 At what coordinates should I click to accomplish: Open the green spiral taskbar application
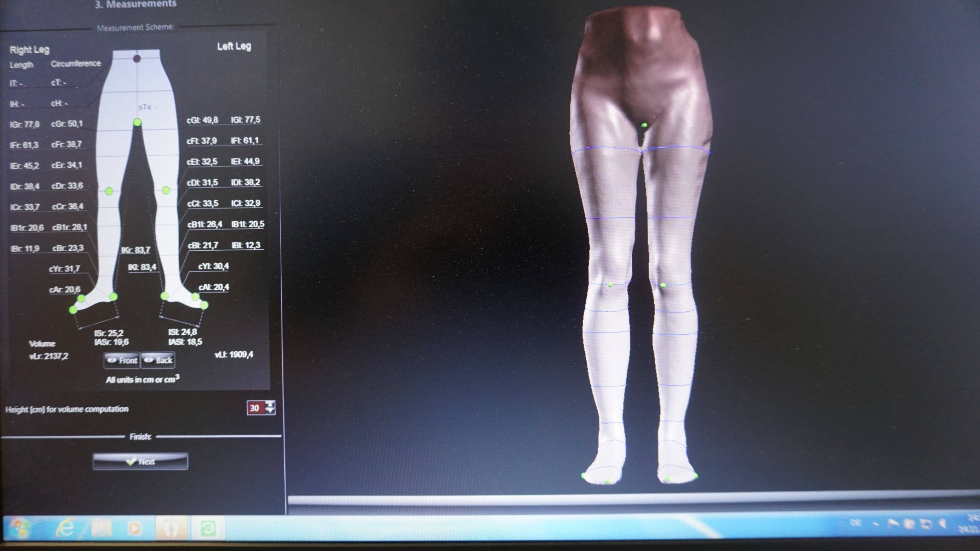(208, 528)
